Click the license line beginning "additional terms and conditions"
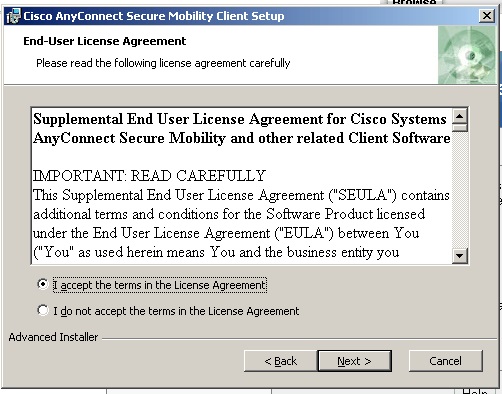The width and height of the screenshot is (502, 394). (229, 214)
